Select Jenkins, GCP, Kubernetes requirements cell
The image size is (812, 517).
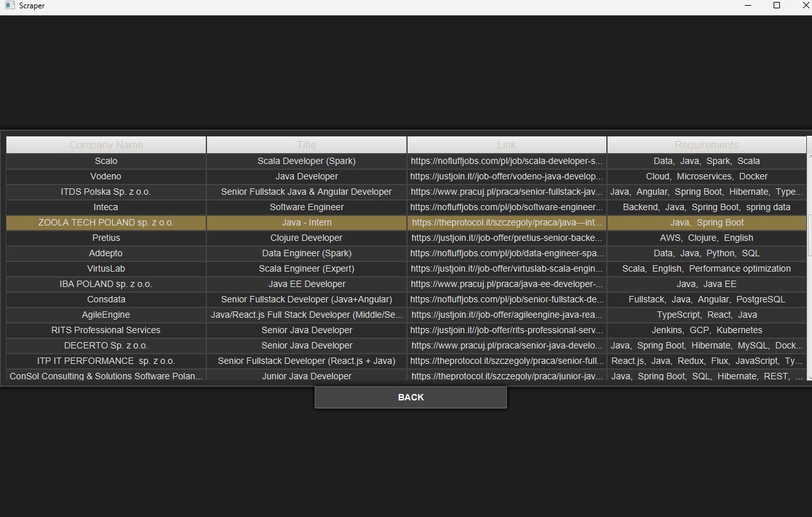(x=707, y=330)
